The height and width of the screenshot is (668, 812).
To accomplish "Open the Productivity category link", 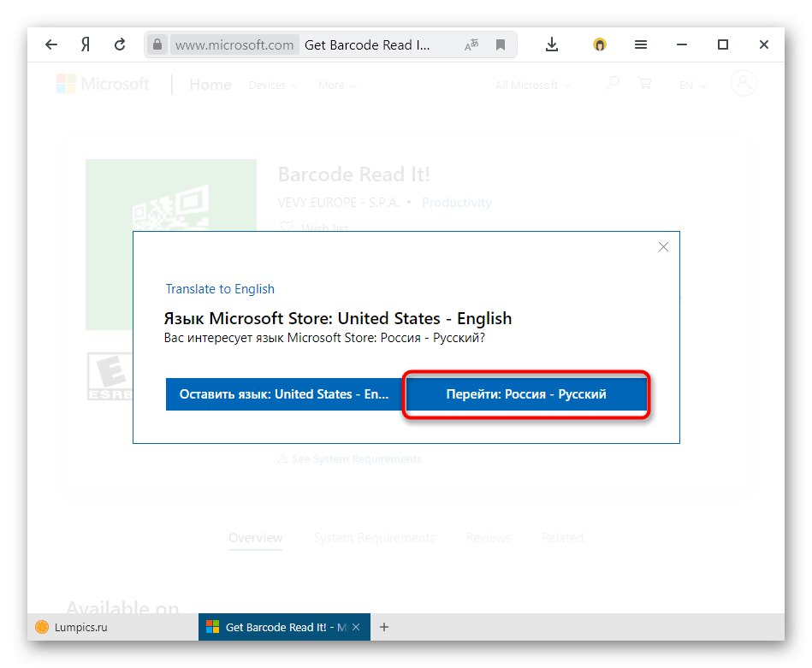I will click(x=457, y=203).
